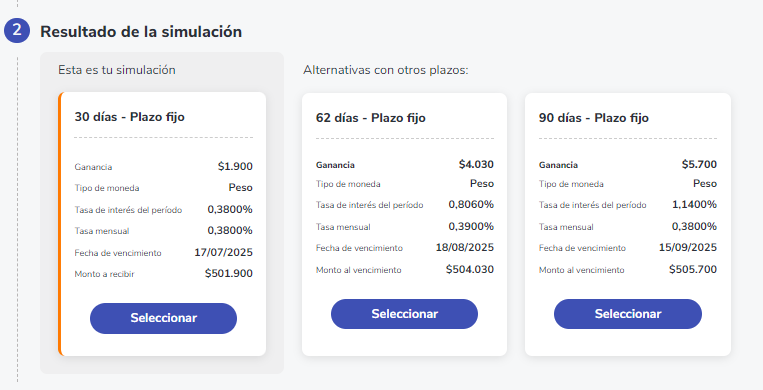Click the Alternativas con otros plazos label
This screenshot has height=390, width=763.
(x=385, y=70)
